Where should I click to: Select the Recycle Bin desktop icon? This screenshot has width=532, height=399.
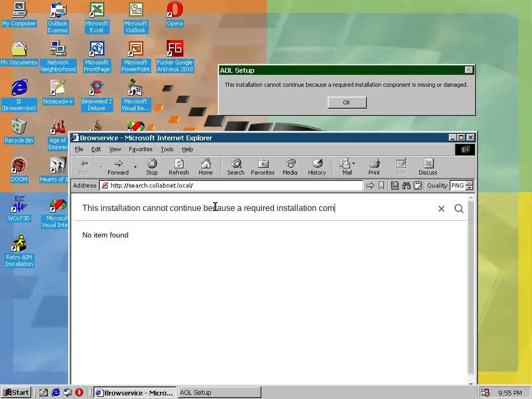point(19,131)
